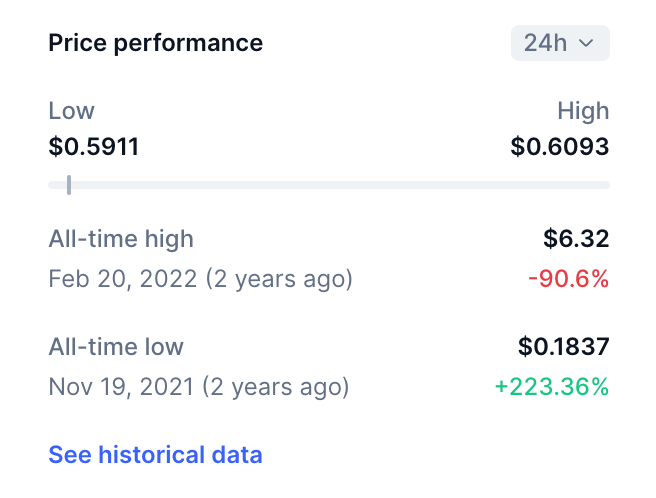Click the See historical data link
The image size is (656, 498).
click(x=155, y=455)
